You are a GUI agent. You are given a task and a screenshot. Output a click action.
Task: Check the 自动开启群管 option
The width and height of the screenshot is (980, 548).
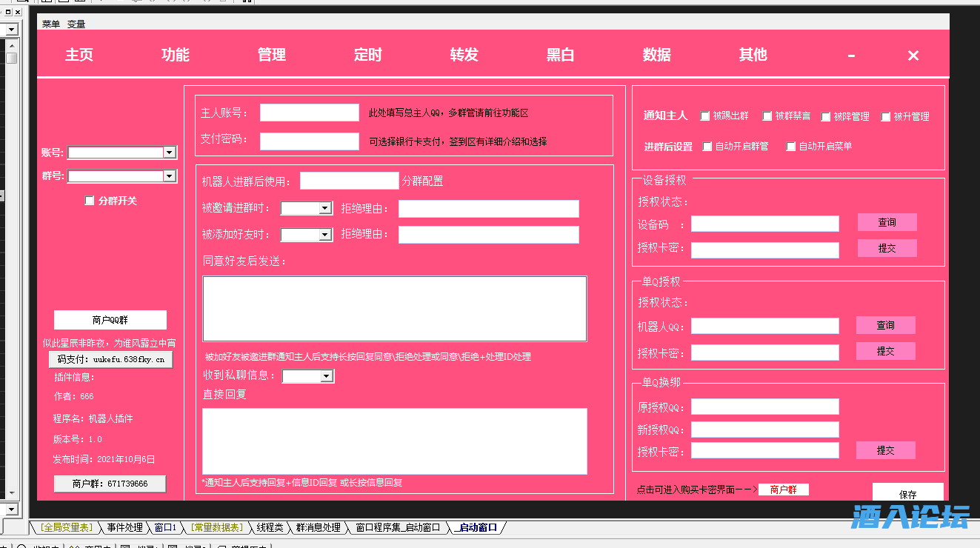[x=707, y=147]
